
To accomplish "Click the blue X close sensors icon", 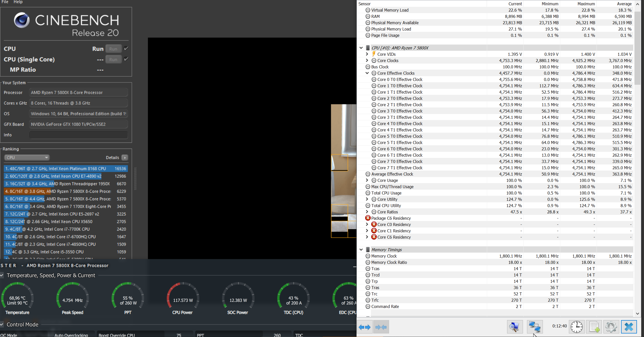I will 629,327.
